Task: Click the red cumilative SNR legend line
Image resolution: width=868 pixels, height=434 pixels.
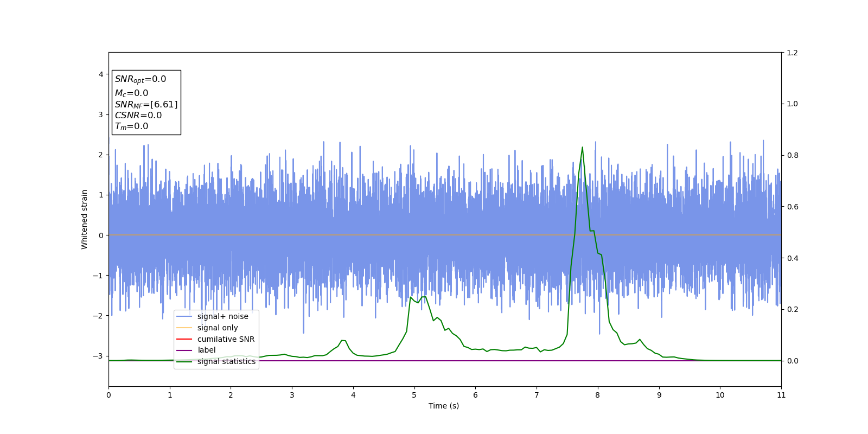Action: pyautogui.click(x=184, y=339)
